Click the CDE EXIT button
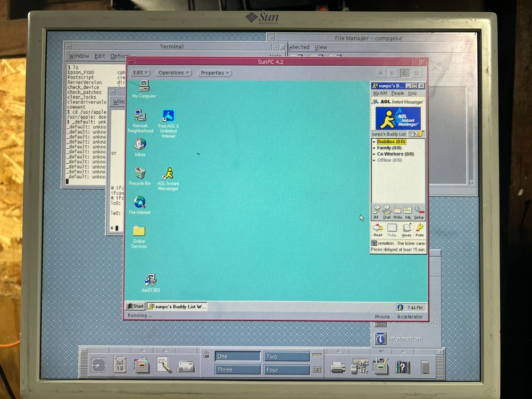 tap(318, 370)
